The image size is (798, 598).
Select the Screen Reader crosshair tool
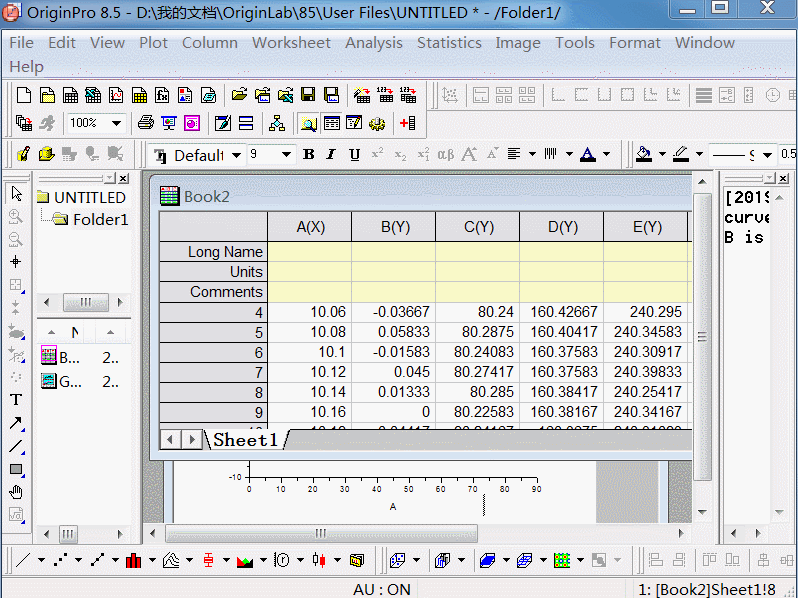[16, 262]
